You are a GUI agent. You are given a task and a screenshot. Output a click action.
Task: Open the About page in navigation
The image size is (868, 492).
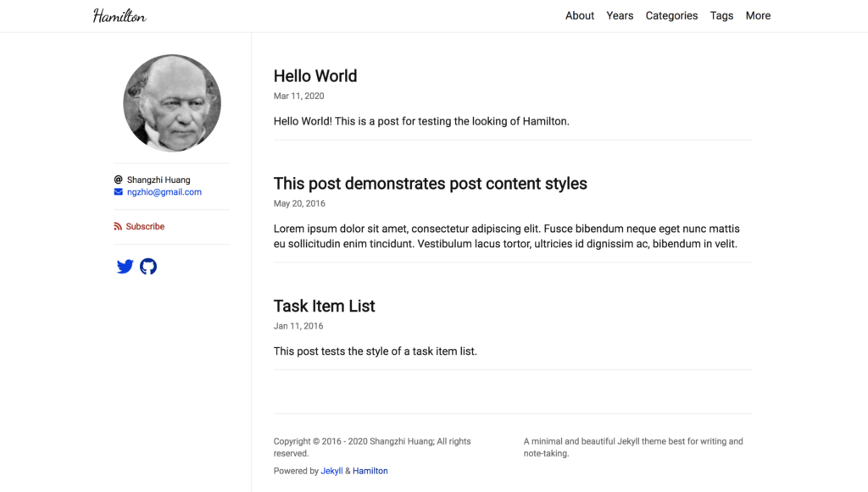(580, 16)
